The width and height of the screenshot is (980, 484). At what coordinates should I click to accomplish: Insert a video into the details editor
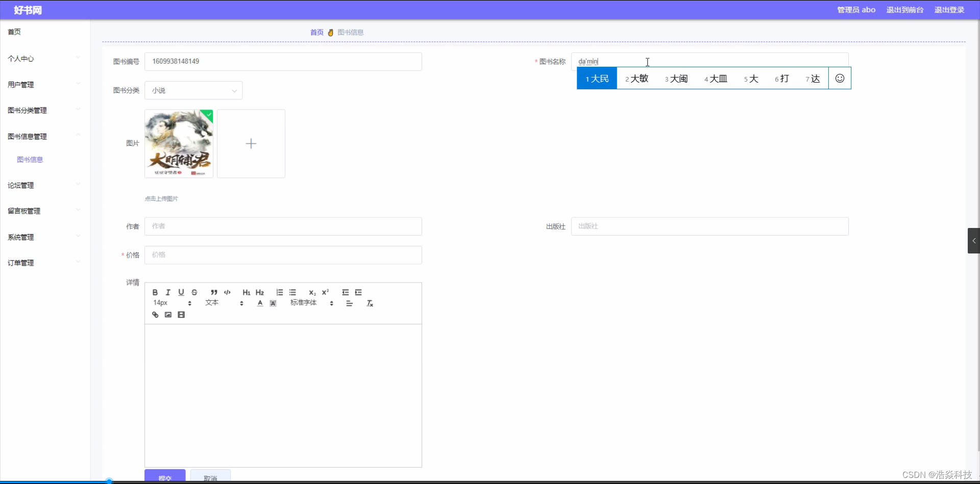pos(181,314)
